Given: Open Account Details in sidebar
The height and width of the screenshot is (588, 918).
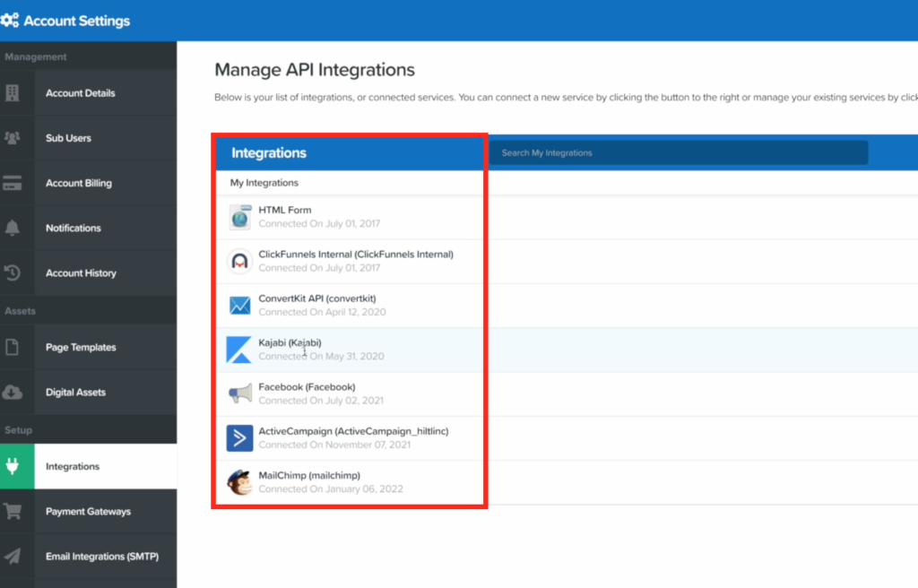Looking at the screenshot, I should click(x=89, y=92).
